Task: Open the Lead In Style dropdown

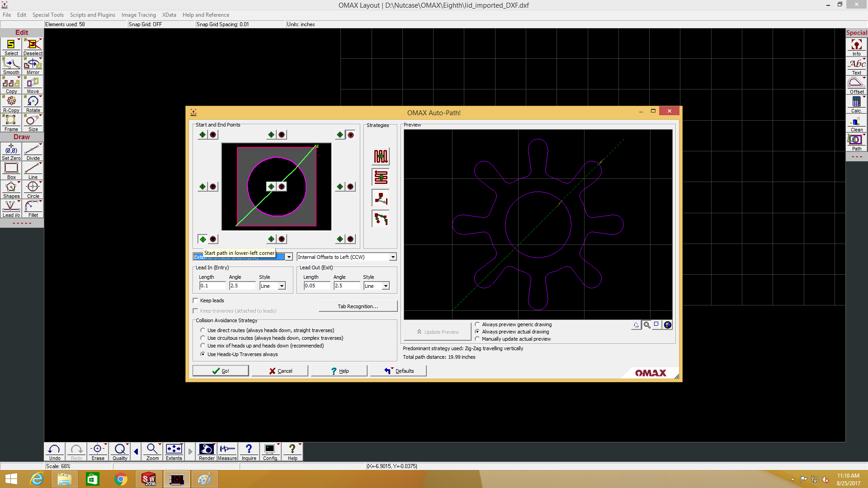Action: pos(282,286)
